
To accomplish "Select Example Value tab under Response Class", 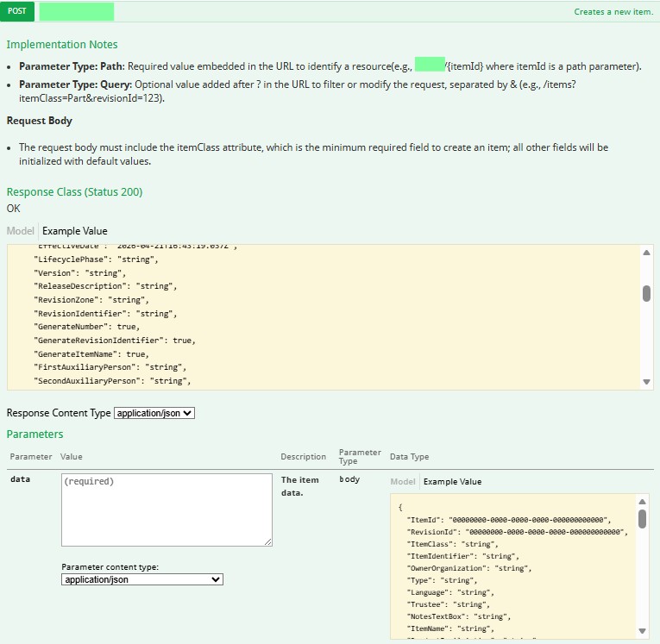I will coord(75,231).
